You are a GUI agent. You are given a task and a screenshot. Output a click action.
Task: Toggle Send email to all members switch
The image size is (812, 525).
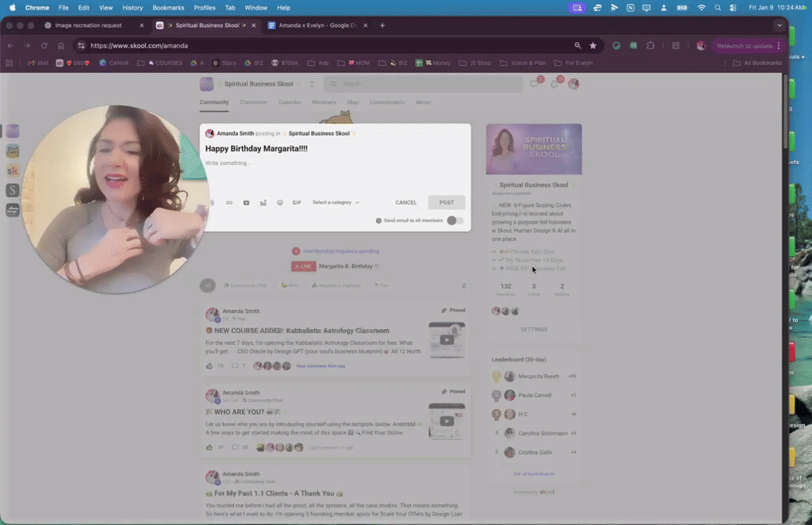tap(455, 220)
